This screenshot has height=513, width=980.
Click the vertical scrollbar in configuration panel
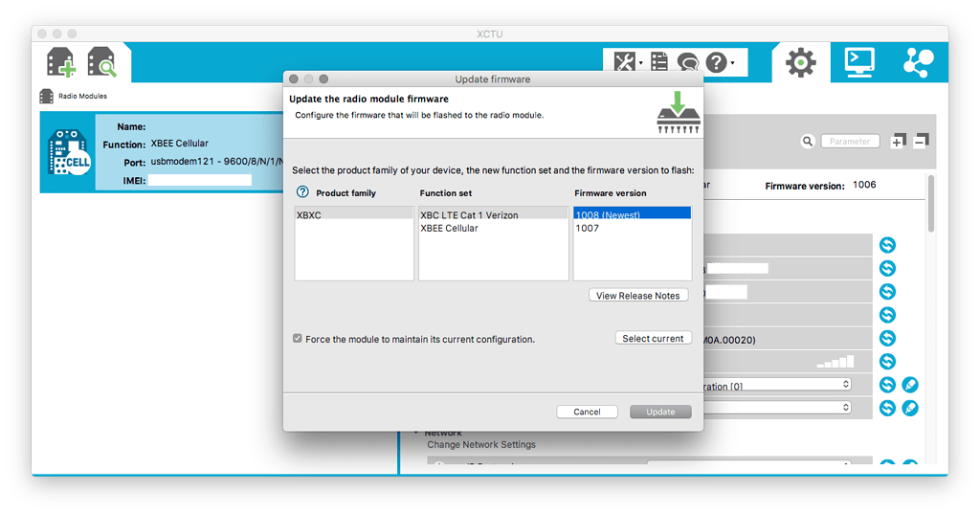930,204
